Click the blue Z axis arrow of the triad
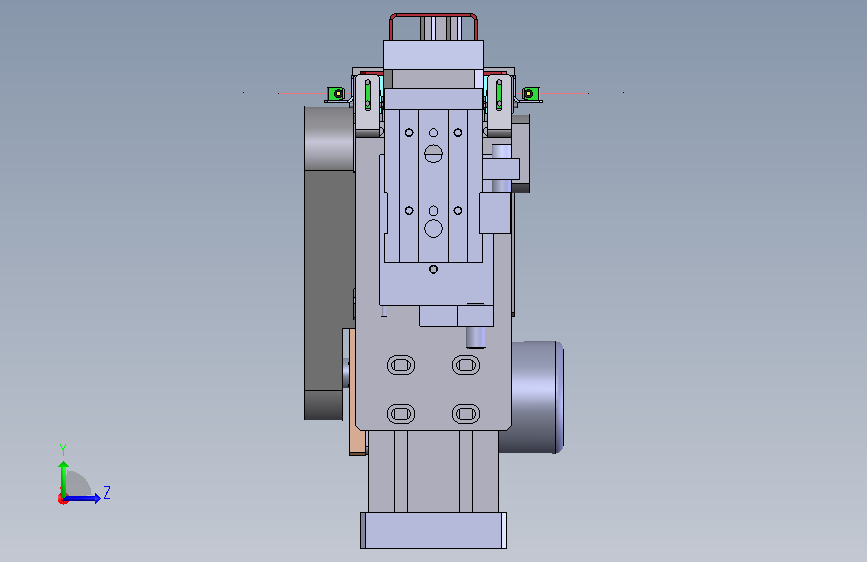The height and width of the screenshot is (562, 867). tap(83, 498)
